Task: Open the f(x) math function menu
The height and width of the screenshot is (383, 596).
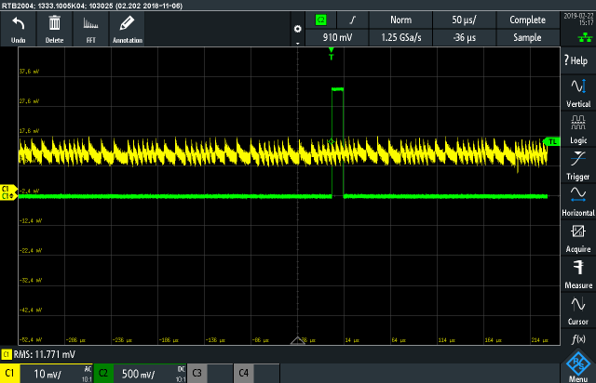Action: point(578,338)
